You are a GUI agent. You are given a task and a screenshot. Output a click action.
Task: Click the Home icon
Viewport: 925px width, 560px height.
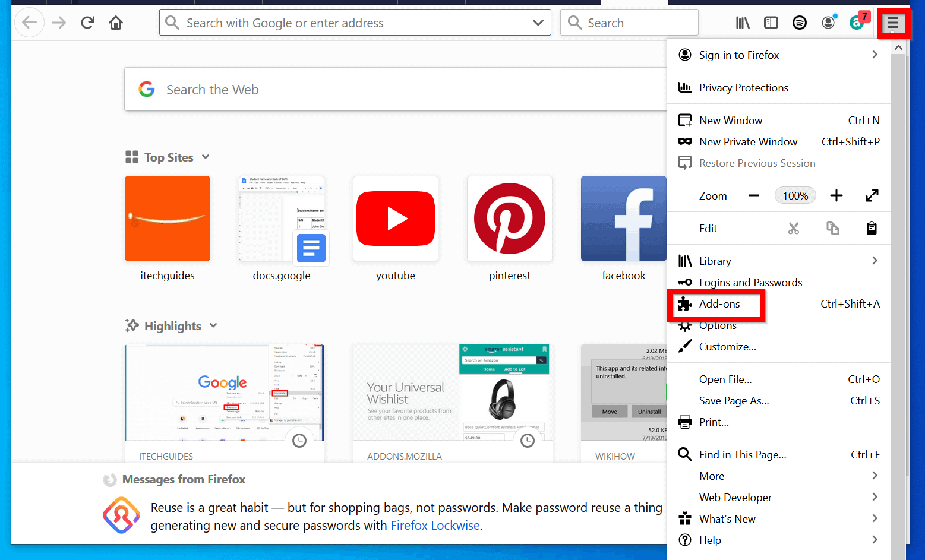pos(115,22)
